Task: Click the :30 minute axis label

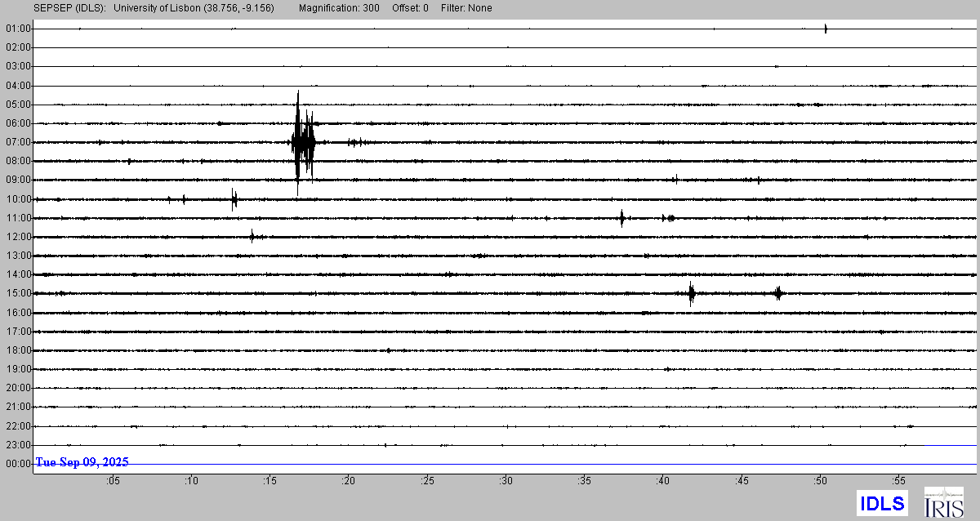Action: (506, 480)
